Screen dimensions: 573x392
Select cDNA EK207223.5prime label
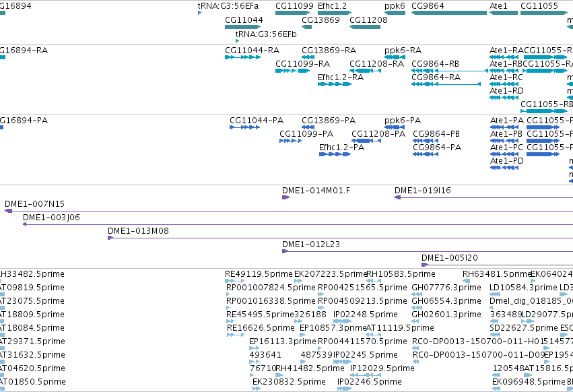pos(331,274)
